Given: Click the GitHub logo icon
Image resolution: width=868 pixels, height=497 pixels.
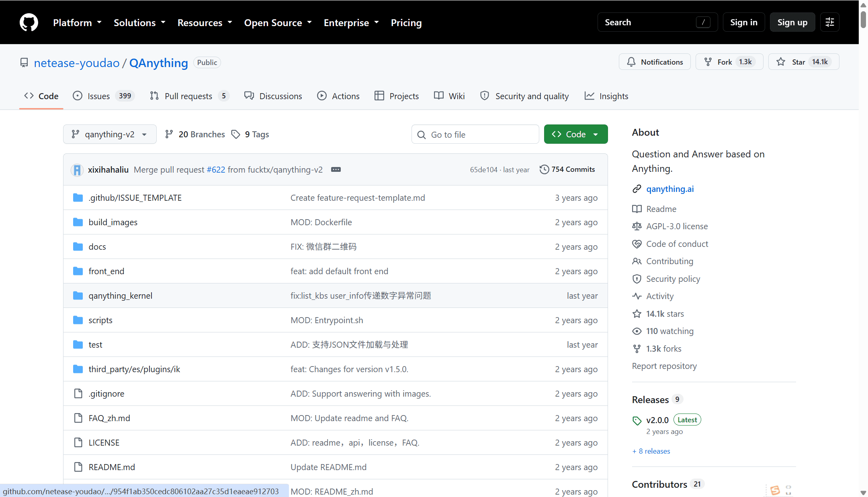Looking at the screenshot, I should [x=29, y=22].
